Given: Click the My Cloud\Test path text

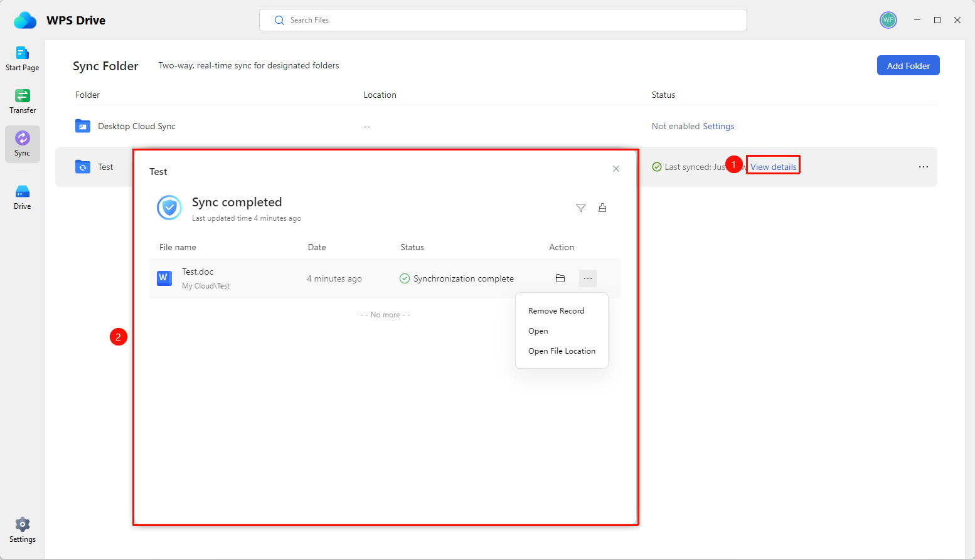Looking at the screenshot, I should click(x=206, y=286).
